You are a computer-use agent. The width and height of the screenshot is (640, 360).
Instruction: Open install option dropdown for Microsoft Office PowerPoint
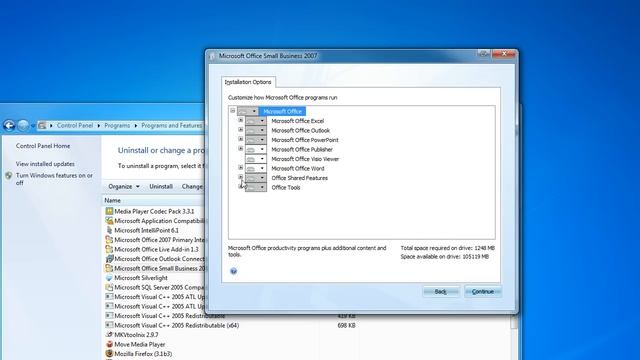click(x=256, y=140)
